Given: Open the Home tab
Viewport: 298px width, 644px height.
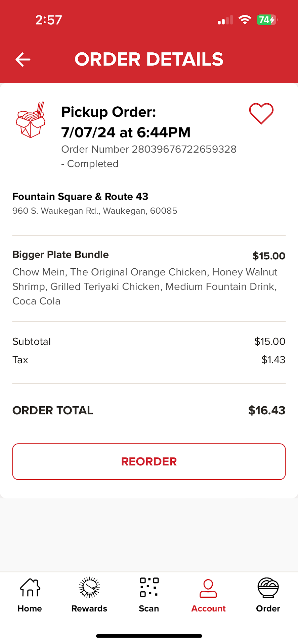Looking at the screenshot, I should 30,595.
